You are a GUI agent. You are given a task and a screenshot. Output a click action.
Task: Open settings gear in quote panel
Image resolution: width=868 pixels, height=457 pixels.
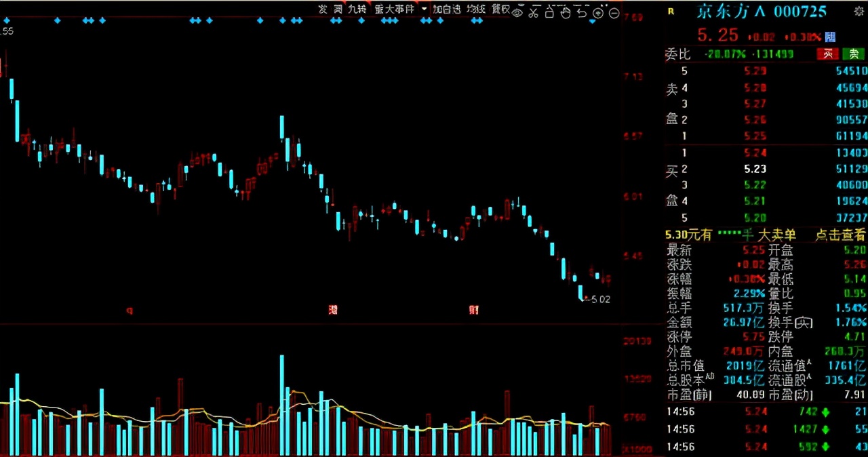[859, 11]
